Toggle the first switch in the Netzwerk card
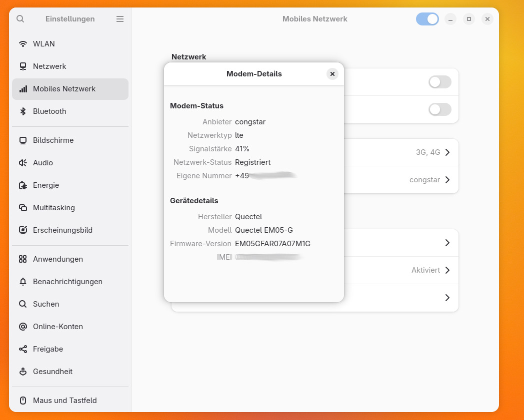 tap(440, 82)
